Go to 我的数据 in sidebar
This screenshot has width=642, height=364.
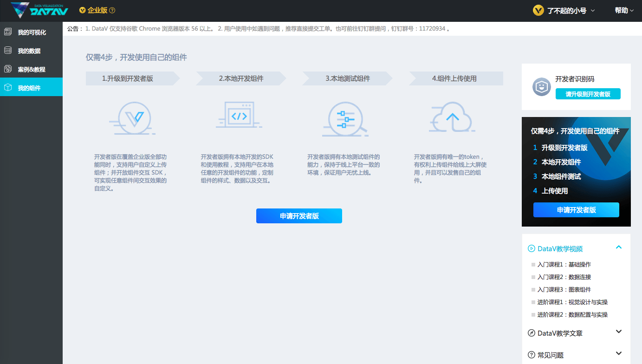(x=31, y=51)
